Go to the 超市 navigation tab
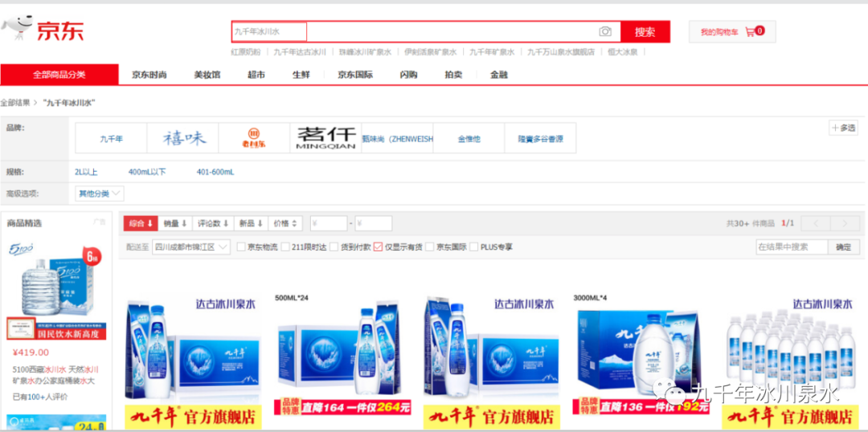The image size is (868, 432). (x=256, y=75)
